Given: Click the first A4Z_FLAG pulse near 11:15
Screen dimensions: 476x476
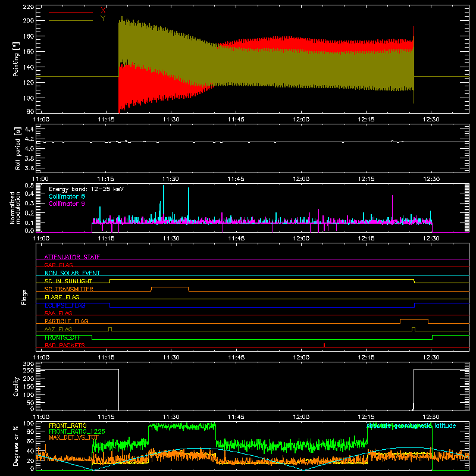Looking at the screenshot, I should (110, 329).
